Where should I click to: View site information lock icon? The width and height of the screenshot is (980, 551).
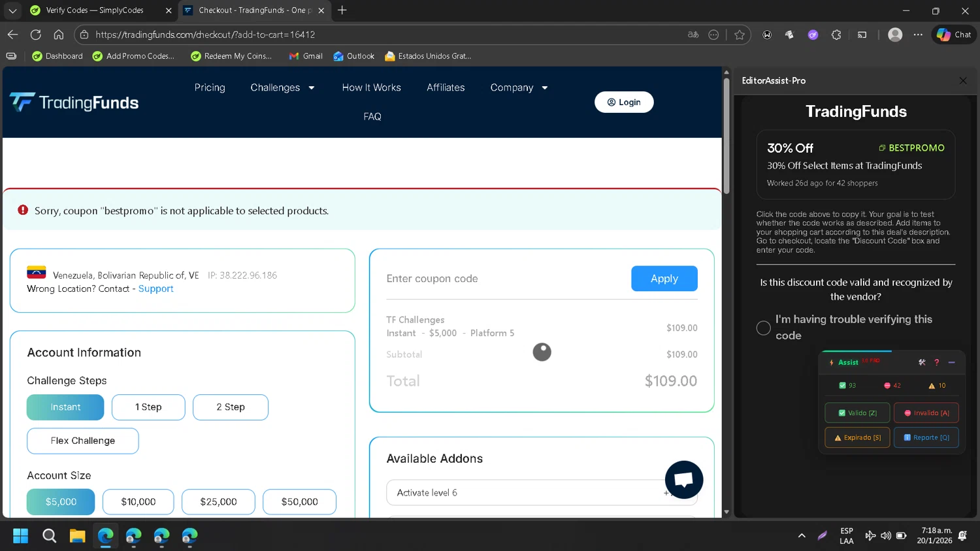(x=84, y=35)
